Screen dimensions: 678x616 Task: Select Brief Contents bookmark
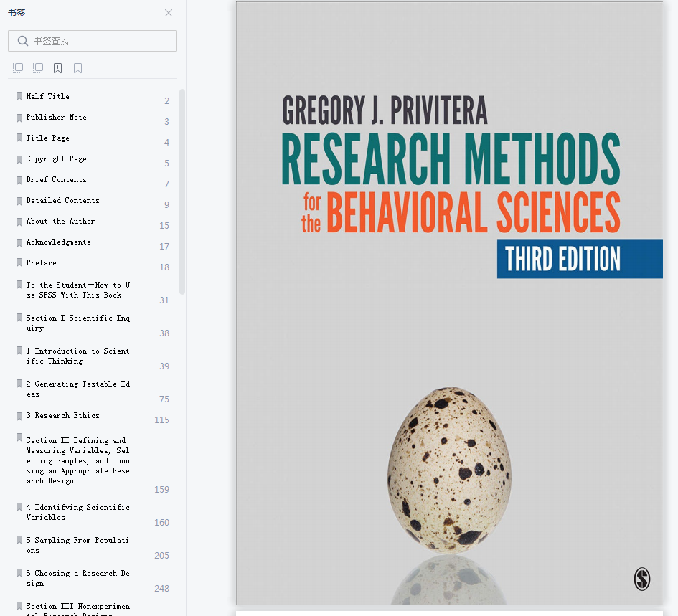click(x=56, y=179)
